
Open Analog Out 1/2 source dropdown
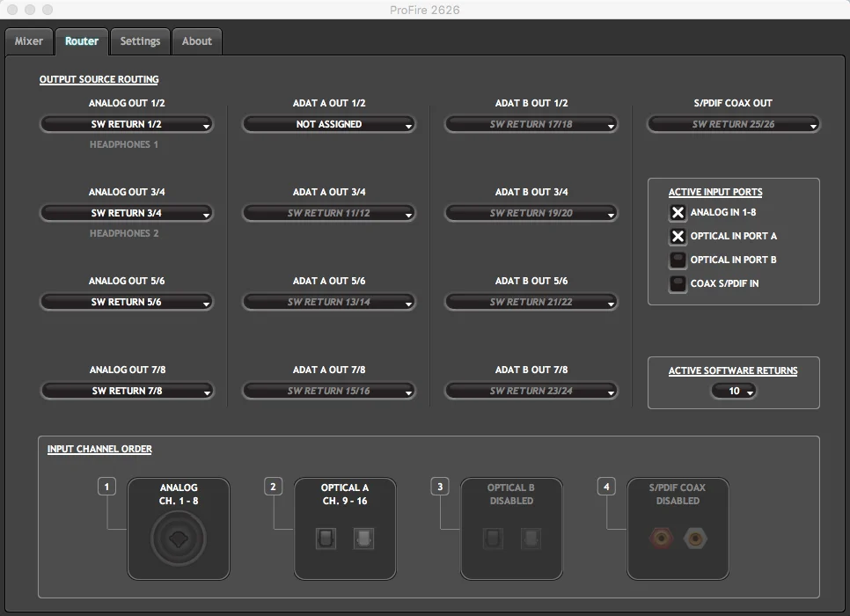[x=127, y=124]
